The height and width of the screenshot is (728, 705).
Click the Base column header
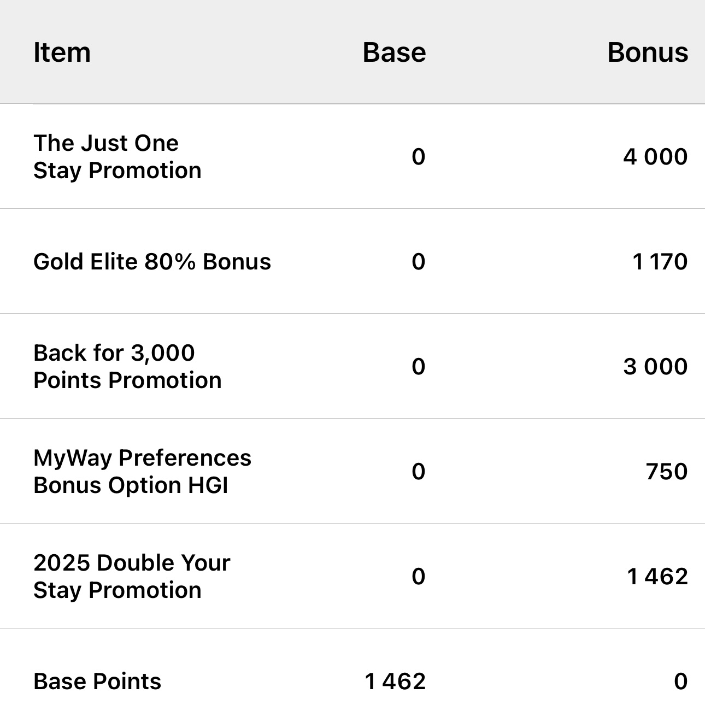394,52
